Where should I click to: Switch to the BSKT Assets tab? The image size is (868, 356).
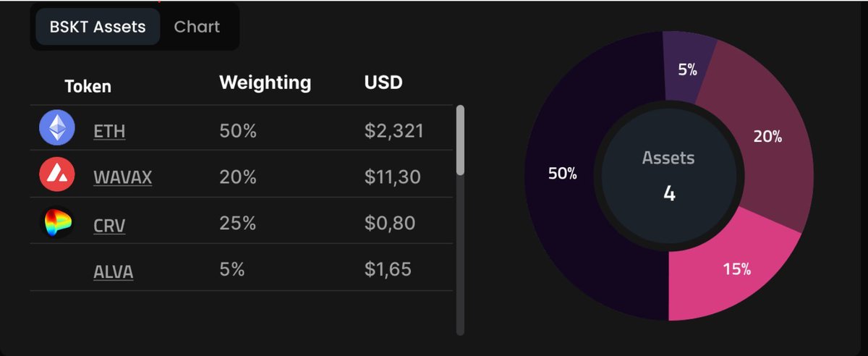tap(98, 27)
